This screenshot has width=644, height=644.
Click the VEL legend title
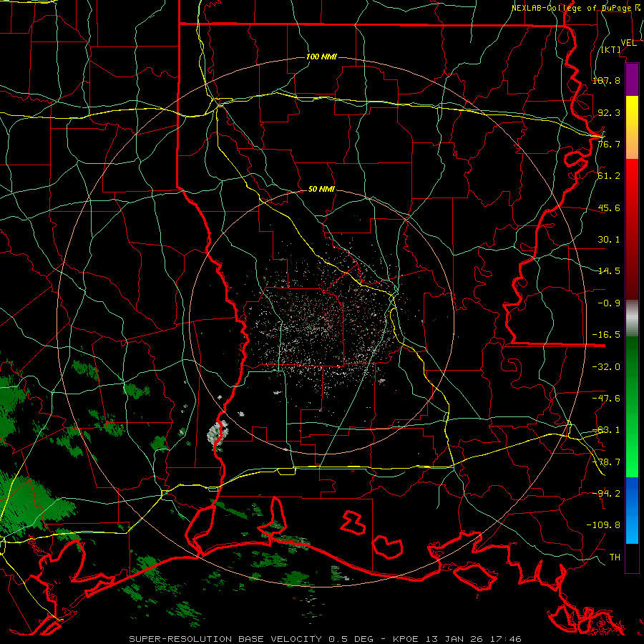tap(628, 43)
